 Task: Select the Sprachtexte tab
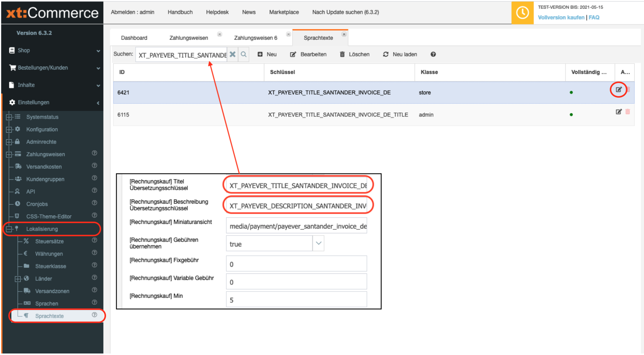tap(318, 38)
